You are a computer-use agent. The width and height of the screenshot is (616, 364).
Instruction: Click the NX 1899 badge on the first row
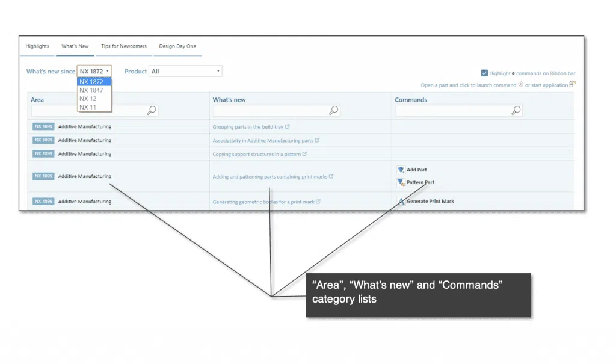(x=42, y=126)
